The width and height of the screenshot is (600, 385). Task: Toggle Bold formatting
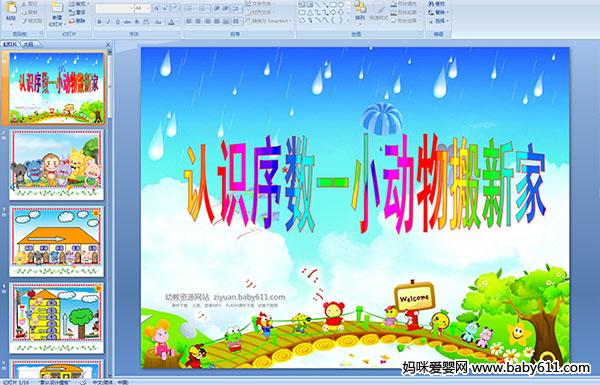click(x=99, y=22)
